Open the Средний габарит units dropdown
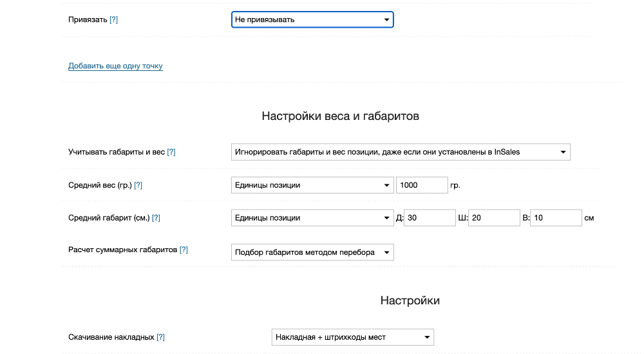This screenshot has width=644, height=354. click(x=312, y=218)
